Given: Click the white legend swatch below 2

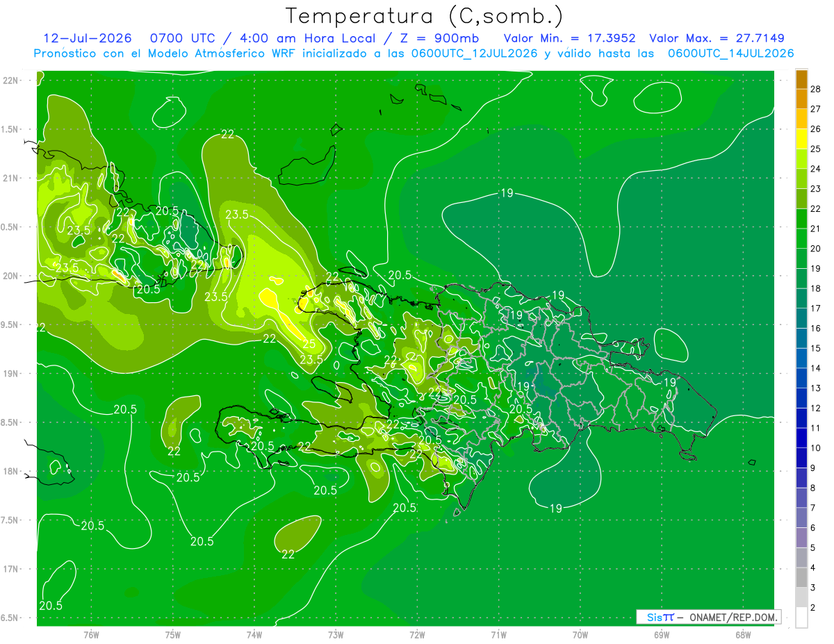Looking at the screenshot, I should pos(801,618).
